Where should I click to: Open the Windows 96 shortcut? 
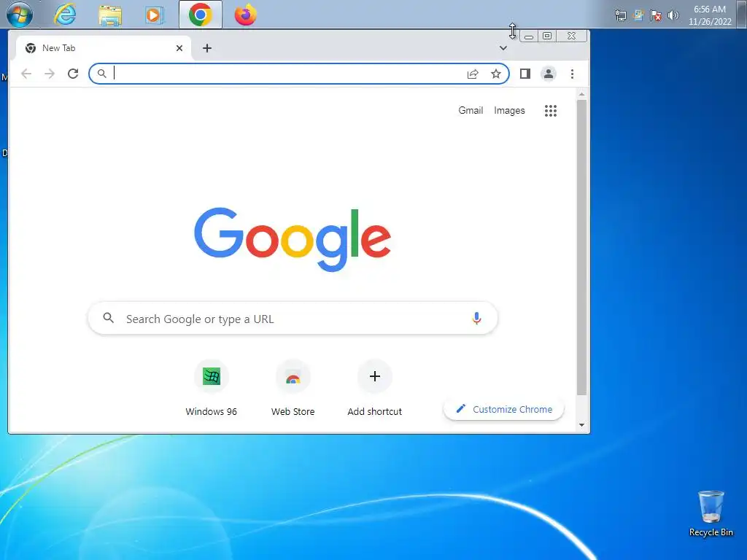click(211, 389)
